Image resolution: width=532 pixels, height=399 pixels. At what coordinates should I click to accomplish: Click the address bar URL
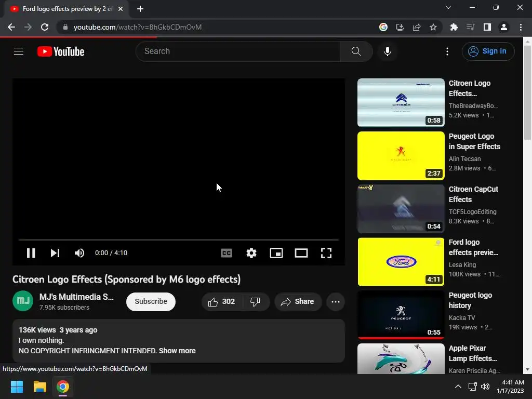tap(137, 27)
